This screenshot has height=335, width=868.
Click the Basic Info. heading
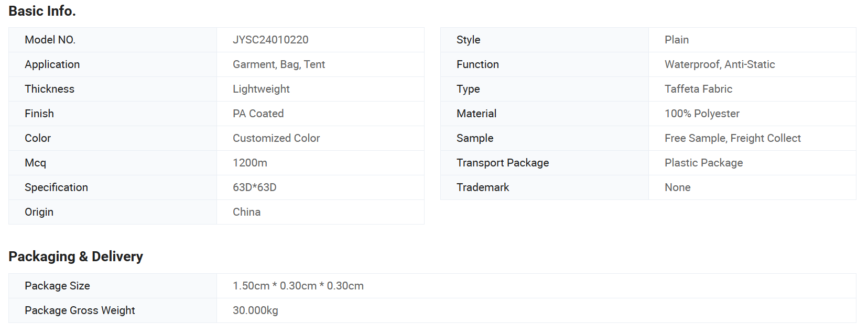click(42, 11)
